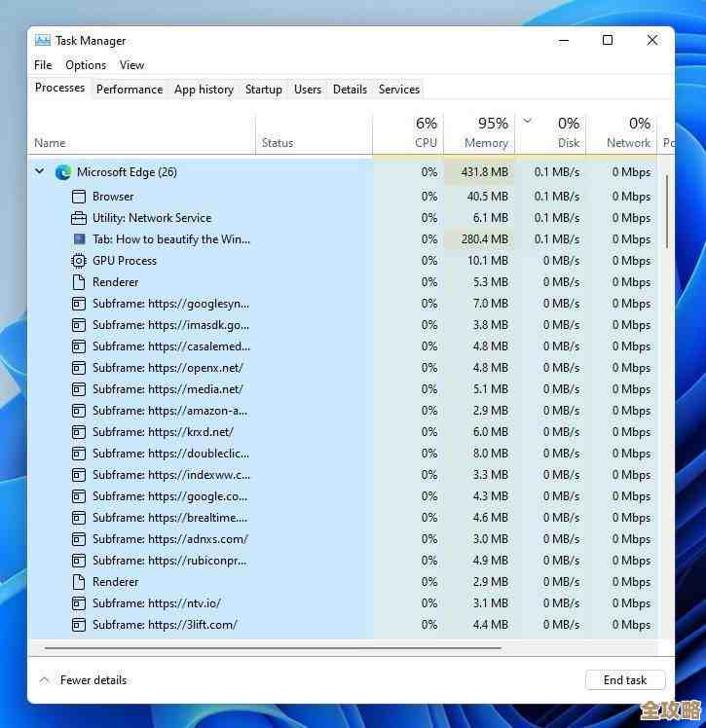Click the Task Manager title bar icon

coord(42,41)
